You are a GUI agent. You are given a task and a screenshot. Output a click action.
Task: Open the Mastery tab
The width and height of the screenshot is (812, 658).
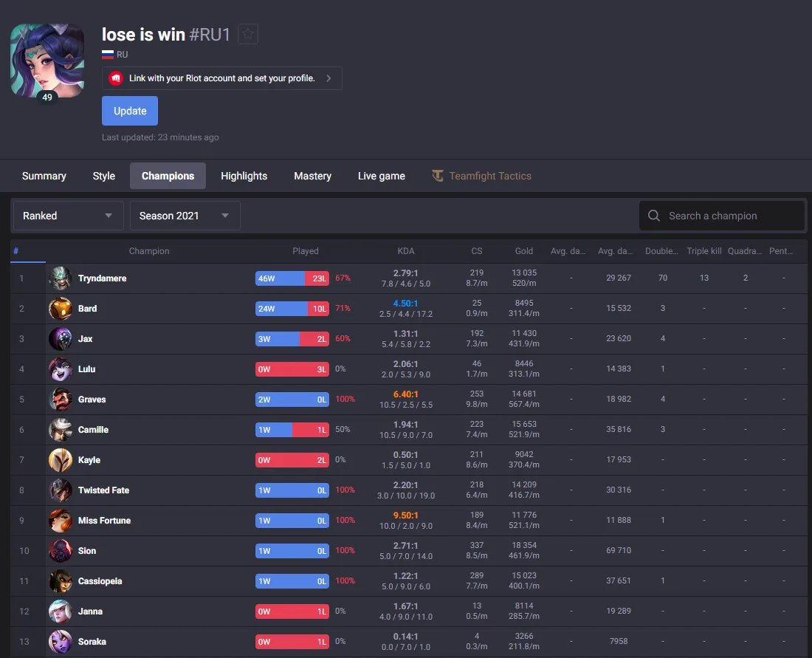pos(313,177)
